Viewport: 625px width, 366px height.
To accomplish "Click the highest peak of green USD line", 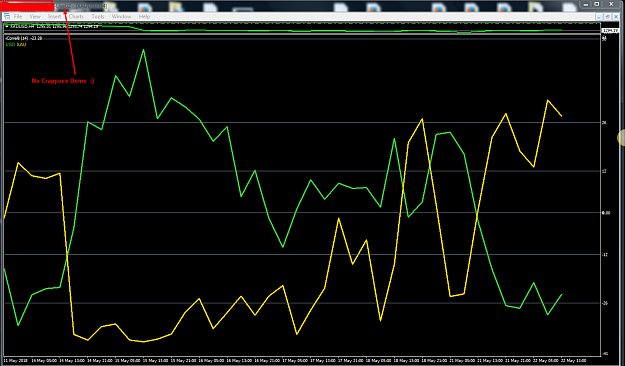I will 143,50.
